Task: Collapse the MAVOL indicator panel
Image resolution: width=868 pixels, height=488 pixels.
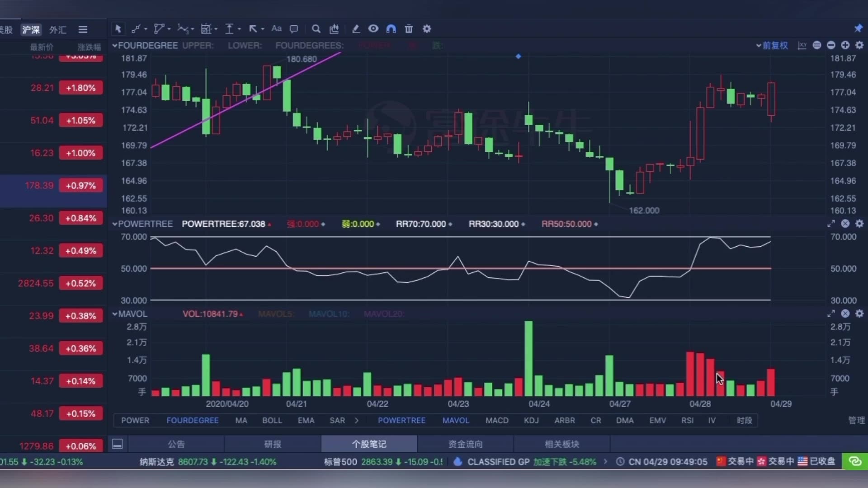Action: pyautogui.click(x=115, y=314)
